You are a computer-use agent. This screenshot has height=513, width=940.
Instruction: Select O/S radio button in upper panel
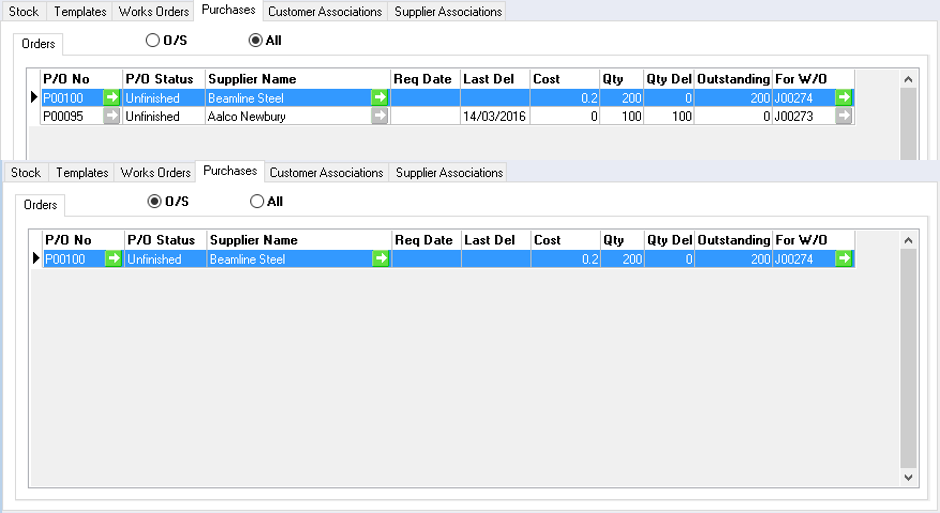pyautogui.click(x=153, y=41)
